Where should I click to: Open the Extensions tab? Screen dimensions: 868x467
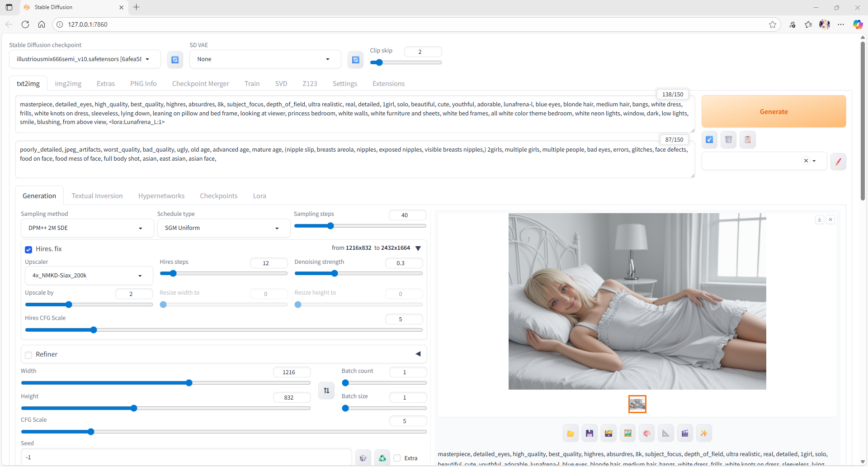tap(388, 84)
